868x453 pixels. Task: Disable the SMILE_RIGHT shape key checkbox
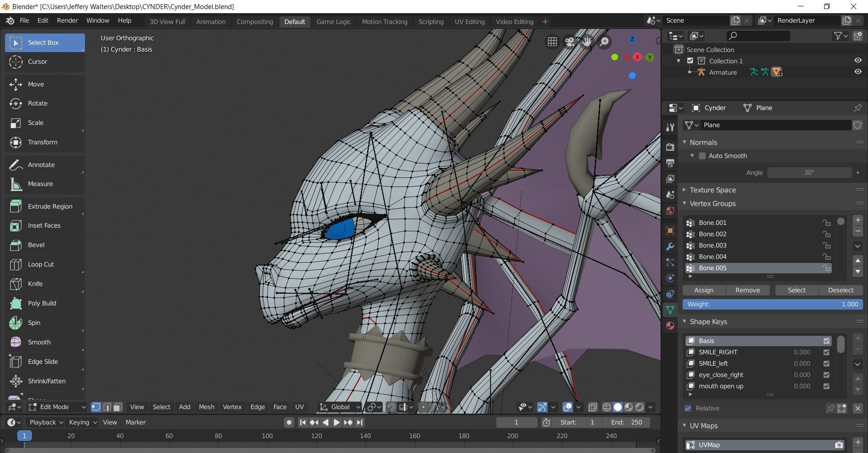826,352
